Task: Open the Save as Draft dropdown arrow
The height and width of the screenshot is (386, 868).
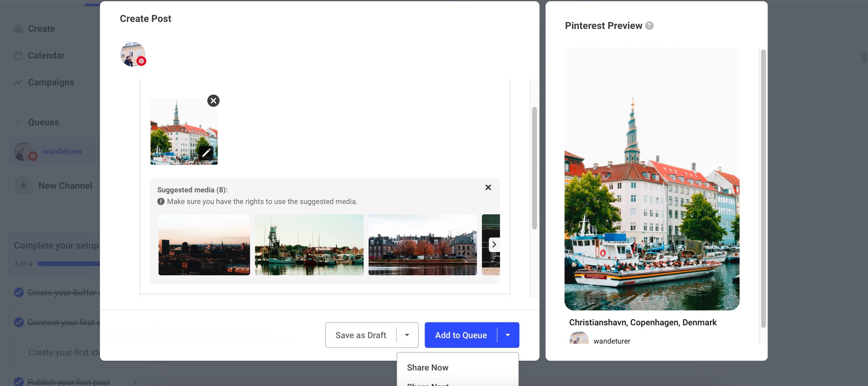Action: pos(407,335)
